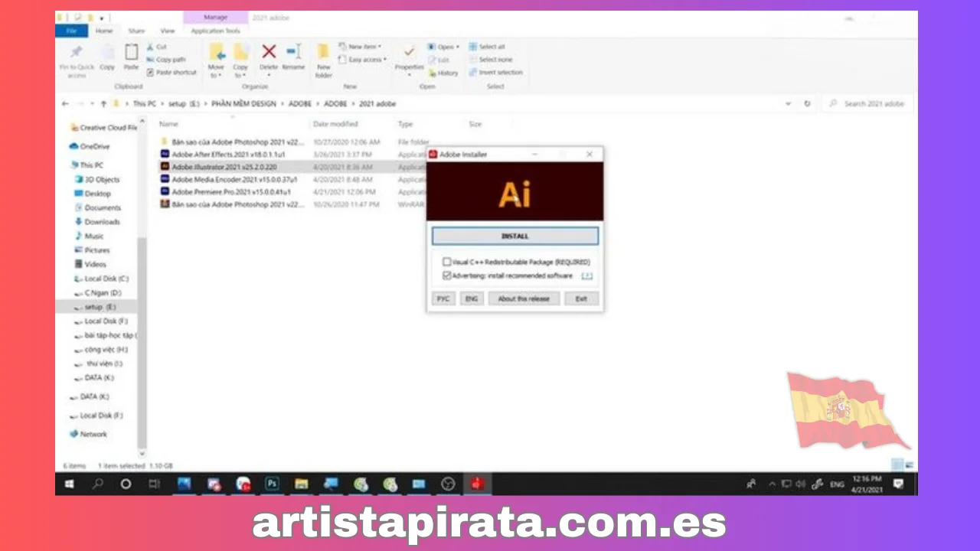Open OneDrive in navigation pane
The image size is (980, 551).
(x=90, y=146)
